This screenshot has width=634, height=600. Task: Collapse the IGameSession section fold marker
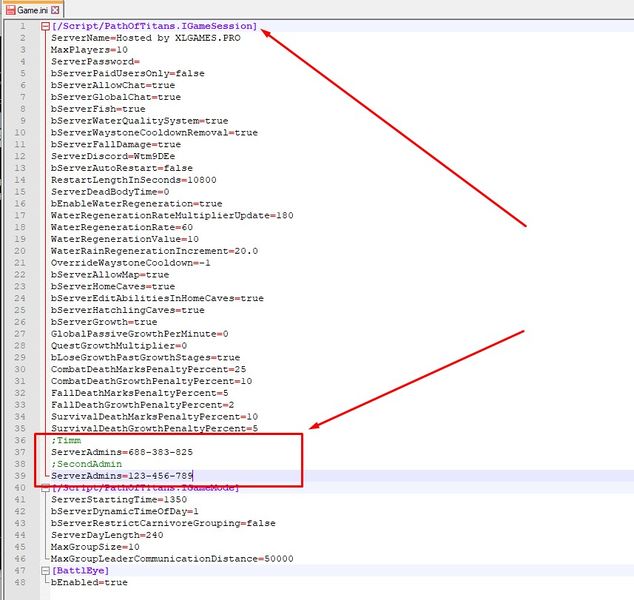[x=45, y=26]
